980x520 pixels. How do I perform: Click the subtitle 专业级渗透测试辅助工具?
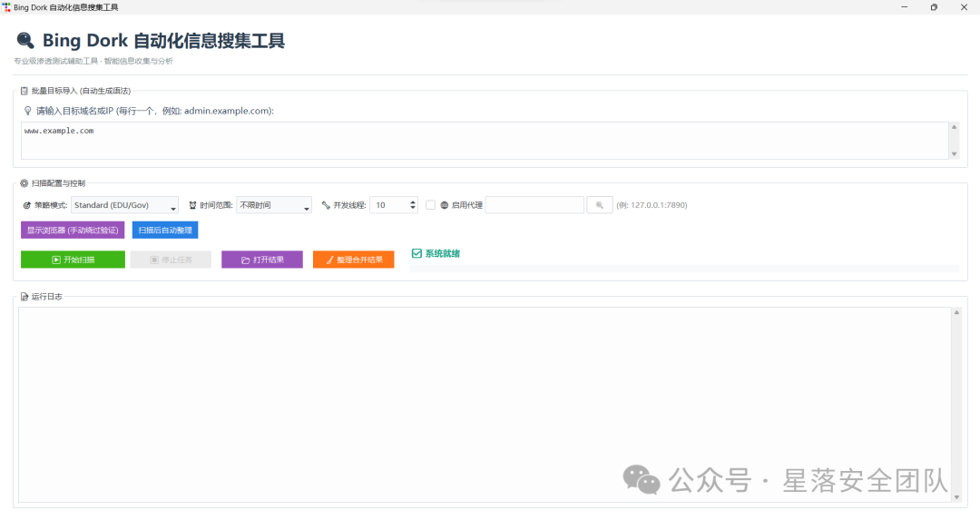(56, 61)
